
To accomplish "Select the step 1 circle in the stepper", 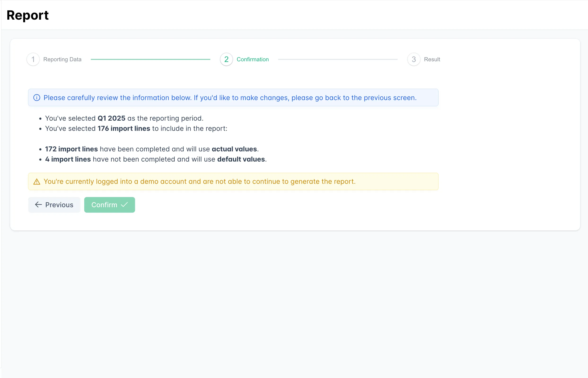I will (x=33, y=59).
